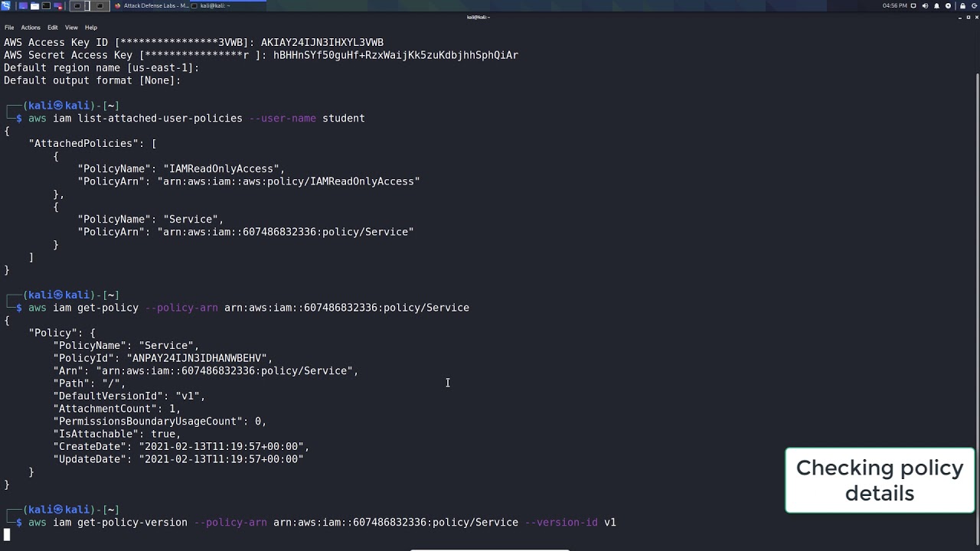
Task: Open the volume control tray icon
Action: pos(925,5)
